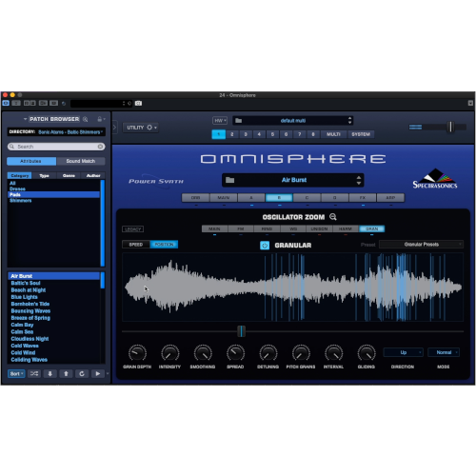The image size is (476, 476).
Task: Open the MULTI page
Action: tap(333, 134)
